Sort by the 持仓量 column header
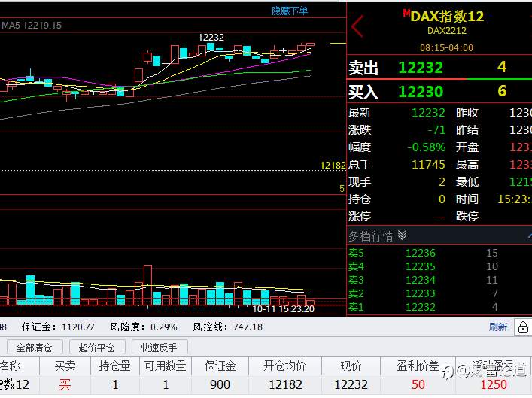This screenshot has width=532, height=398. point(114,366)
